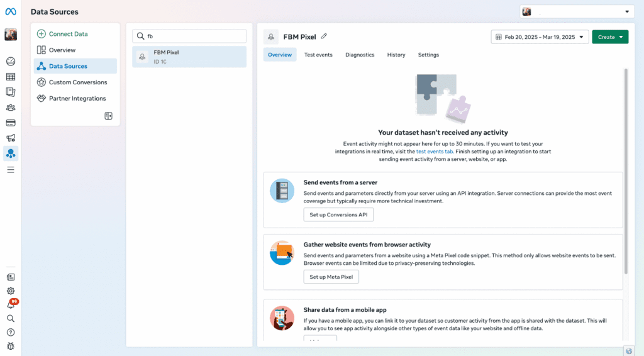This screenshot has width=644, height=356.
Task: Follow the test events tab link
Action: pos(435,152)
